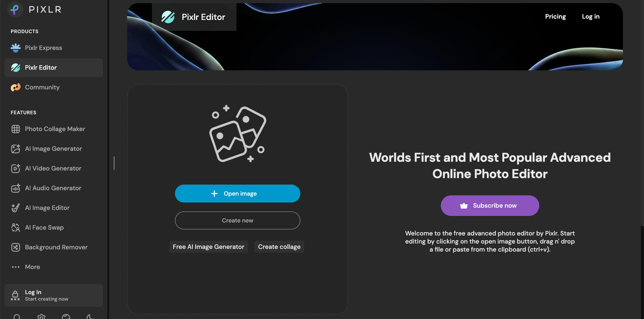Click the sidebar collapse handle
644x319 pixels.
click(114, 163)
